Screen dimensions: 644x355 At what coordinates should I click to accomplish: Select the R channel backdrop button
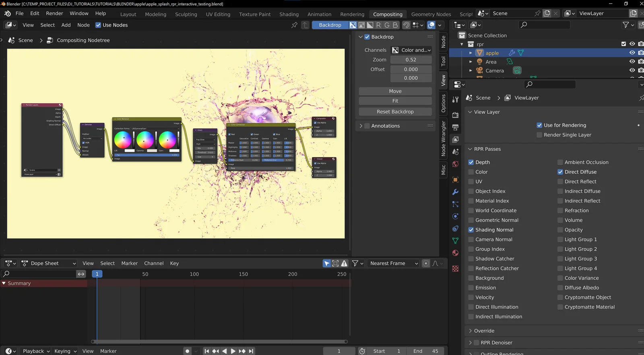pyautogui.click(x=378, y=25)
